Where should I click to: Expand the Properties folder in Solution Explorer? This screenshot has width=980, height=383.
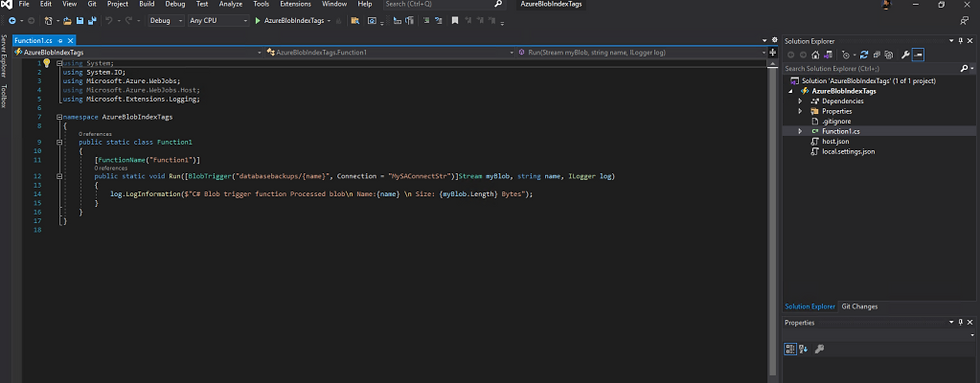[x=800, y=111]
